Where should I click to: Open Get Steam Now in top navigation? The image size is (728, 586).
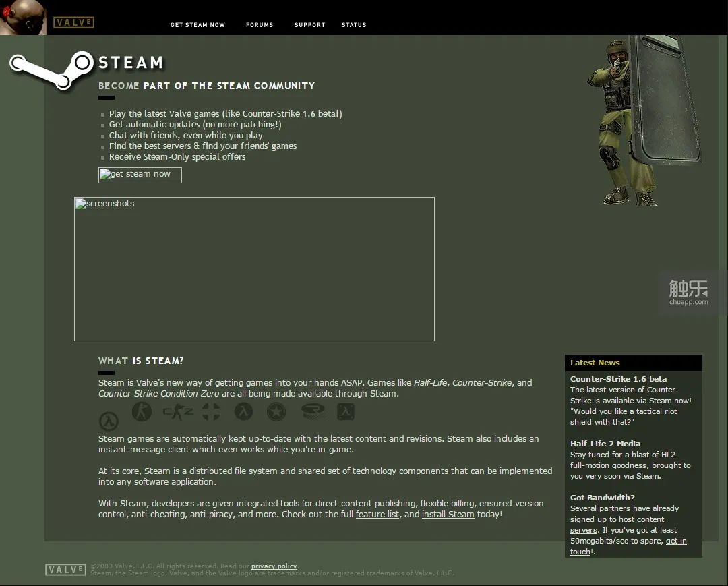click(x=198, y=25)
